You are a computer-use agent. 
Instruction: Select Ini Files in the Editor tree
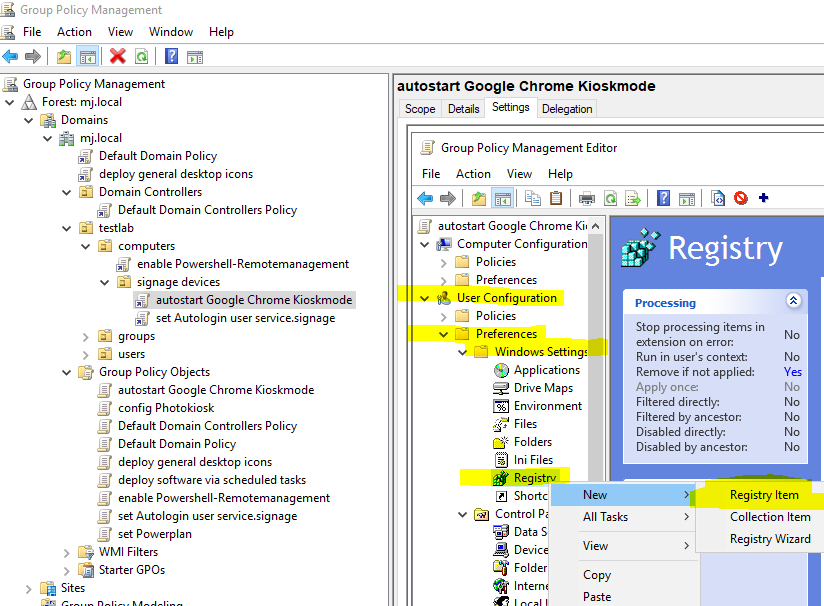coord(533,460)
